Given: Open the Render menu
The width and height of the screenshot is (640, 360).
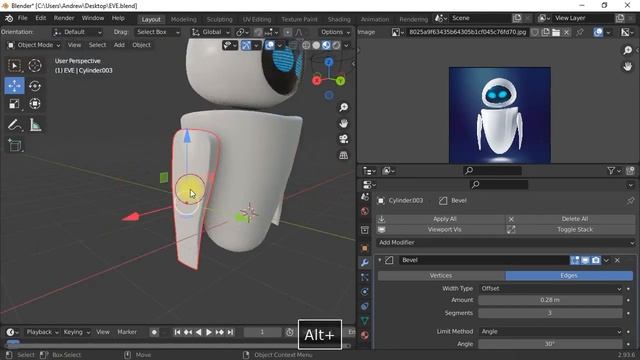Looking at the screenshot, I should [64, 18].
